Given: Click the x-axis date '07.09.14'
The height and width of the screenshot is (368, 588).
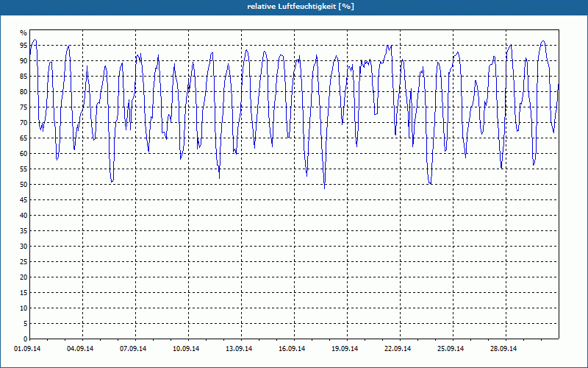Looking at the screenshot, I should [133, 349].
